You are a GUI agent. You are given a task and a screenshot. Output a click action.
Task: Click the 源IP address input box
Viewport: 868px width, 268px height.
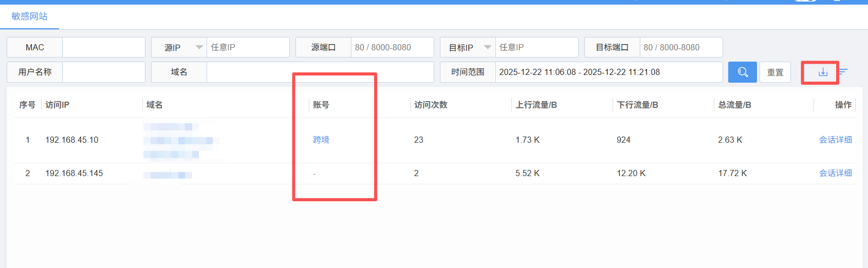click(248, 47)
